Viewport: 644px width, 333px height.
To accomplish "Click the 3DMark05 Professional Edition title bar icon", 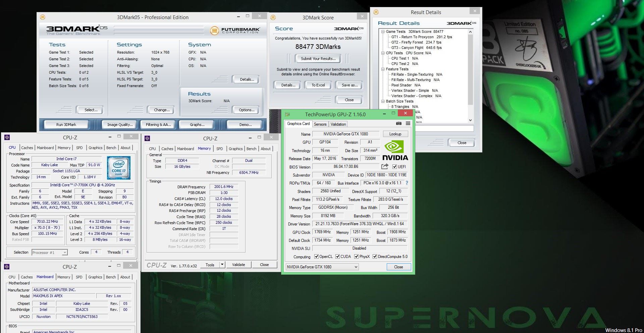I will point(43,17).
